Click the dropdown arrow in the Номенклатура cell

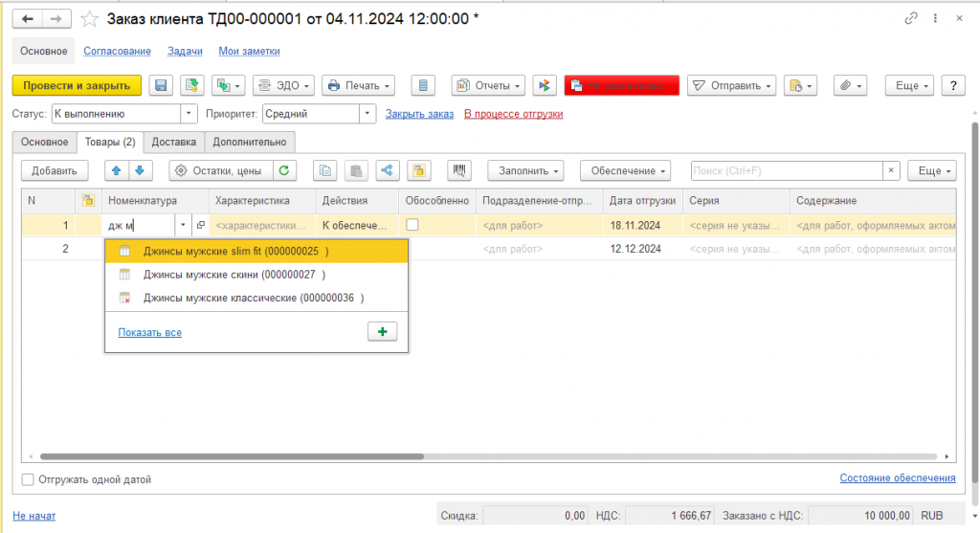183,225
